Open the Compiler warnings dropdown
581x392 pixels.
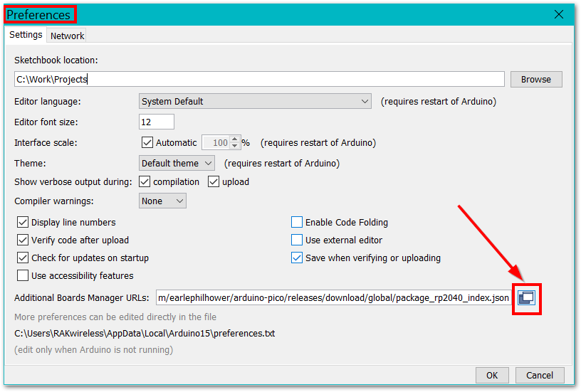(x=162, y=201)
